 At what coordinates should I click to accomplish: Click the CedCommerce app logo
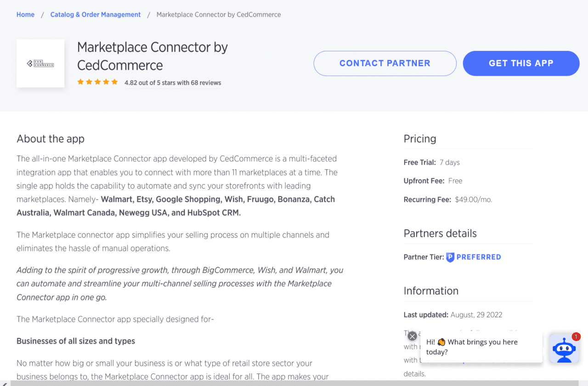pyautogui.click(x=40, y=63)
